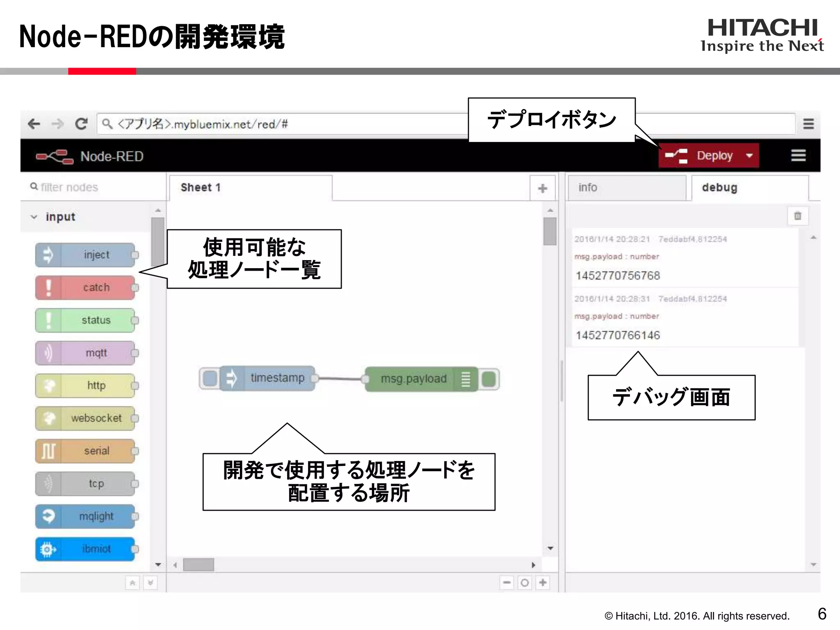The image size is (840, 630).
Task: Click the browser back arrow
Action: coord(34,123)
